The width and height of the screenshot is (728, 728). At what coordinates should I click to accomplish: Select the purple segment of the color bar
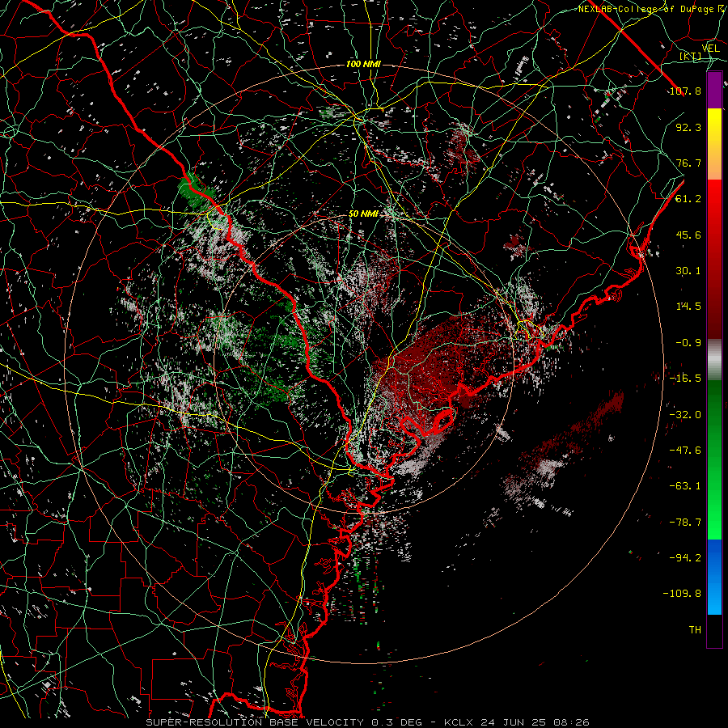[714, 90]
